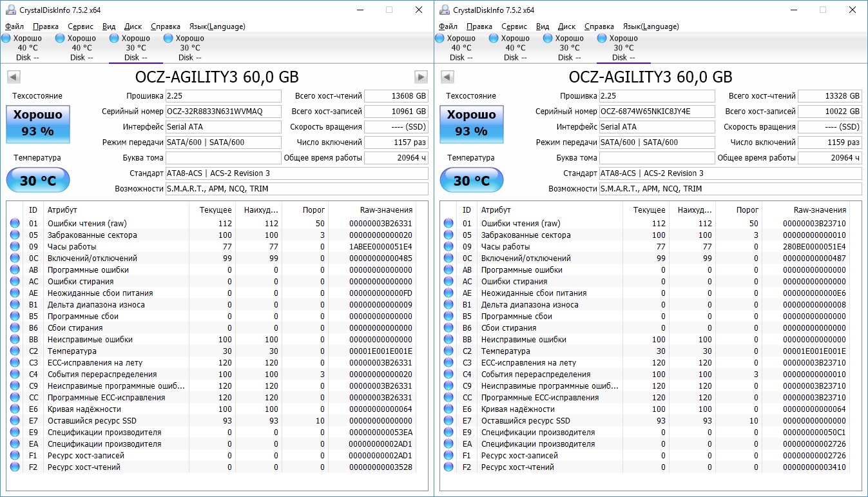Select Дельта диапазона износа row in right window
This screenshot has height=497, width=868.
tap(645, 305)
